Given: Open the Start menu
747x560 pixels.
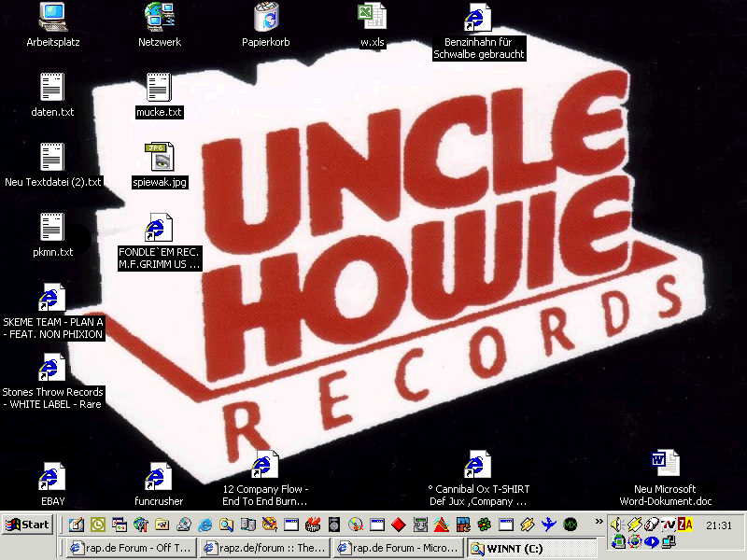Looking at the screenshot, I should coord(27,525).
